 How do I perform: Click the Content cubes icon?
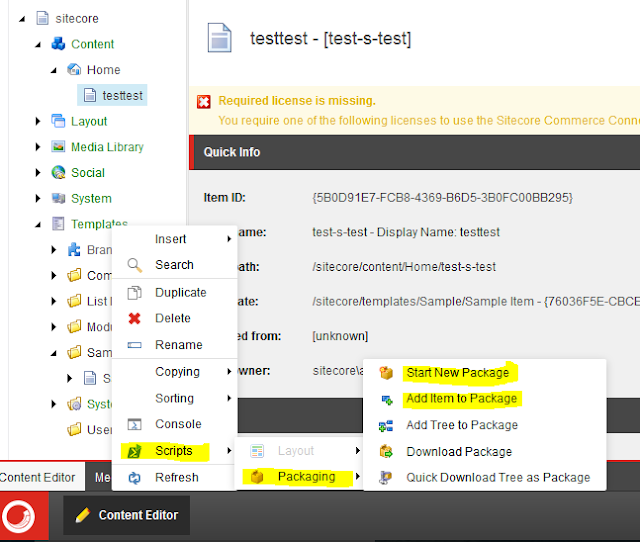(x=58, y=44)
